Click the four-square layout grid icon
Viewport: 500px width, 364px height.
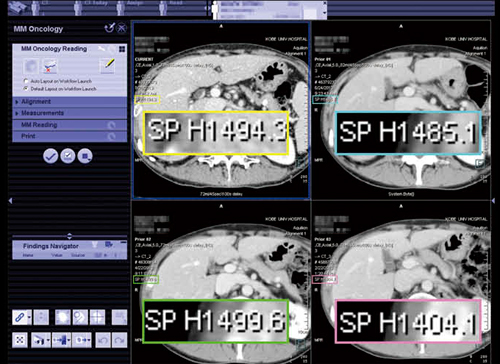[x=122, y=49]
